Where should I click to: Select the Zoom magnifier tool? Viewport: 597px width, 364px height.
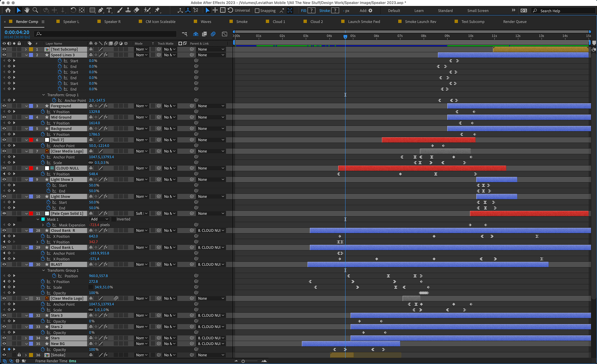tap(35, 10)
